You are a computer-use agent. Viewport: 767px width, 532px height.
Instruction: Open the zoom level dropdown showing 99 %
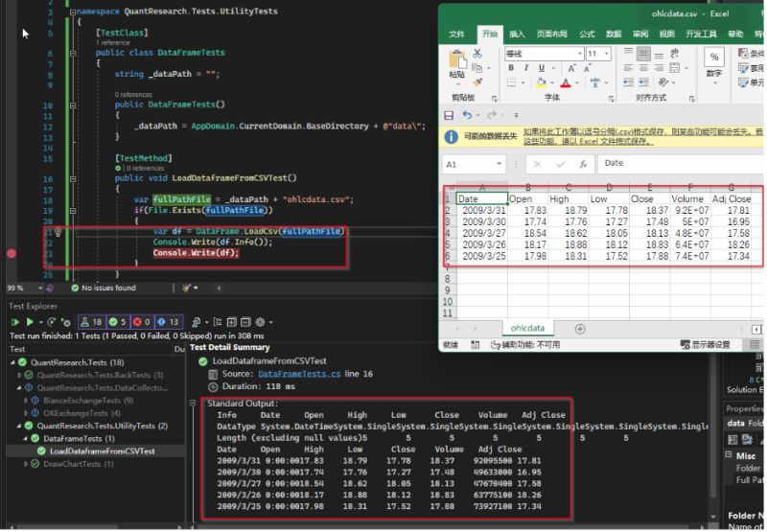click(x=40, y=288)
